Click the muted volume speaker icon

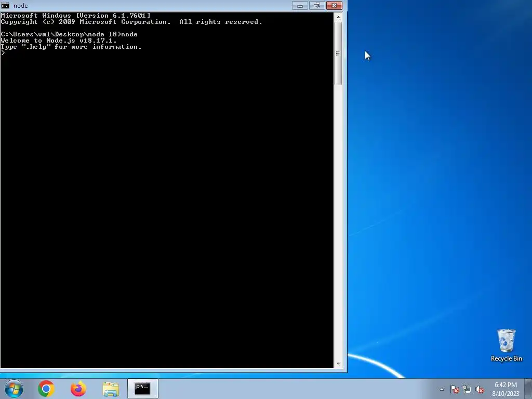point(480,389)
